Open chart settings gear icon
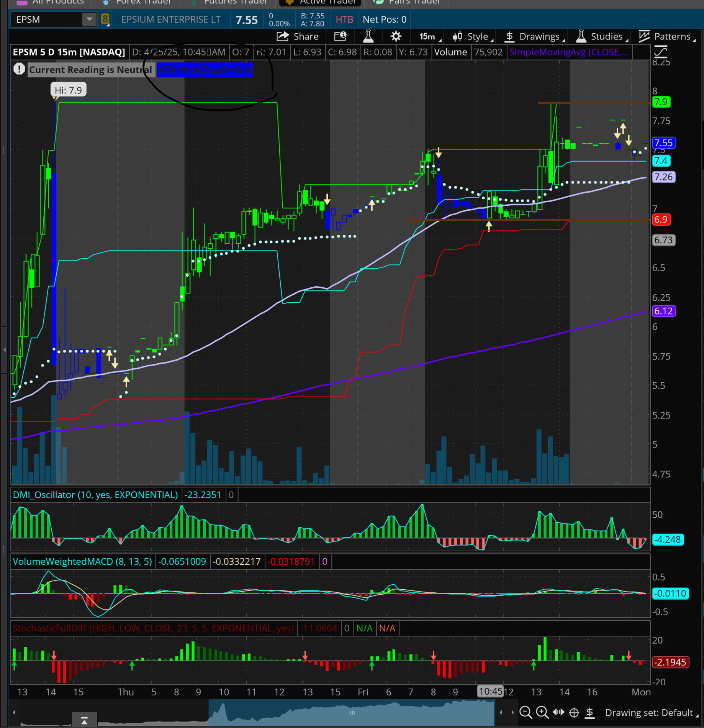Viewport: 704px width, 728px height. point(396,36)
